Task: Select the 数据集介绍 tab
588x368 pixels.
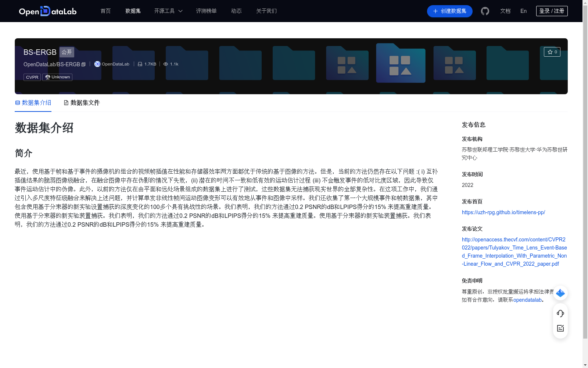Action: point(33,103)
